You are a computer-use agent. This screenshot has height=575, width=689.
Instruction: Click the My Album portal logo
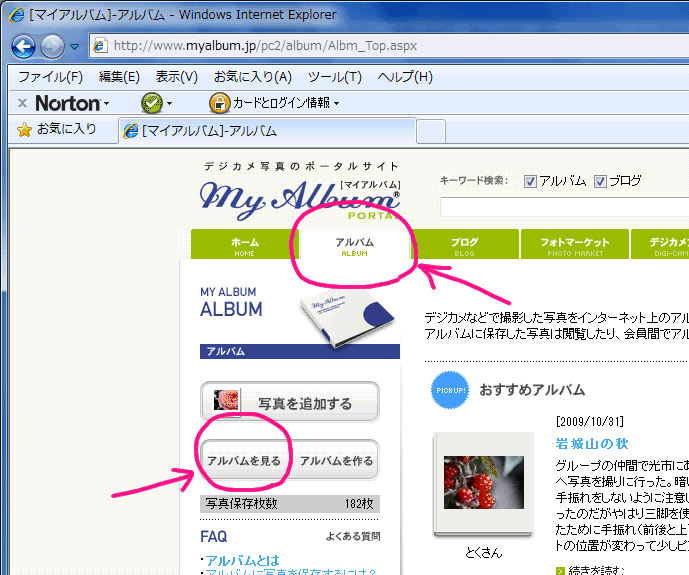(300, 199)
